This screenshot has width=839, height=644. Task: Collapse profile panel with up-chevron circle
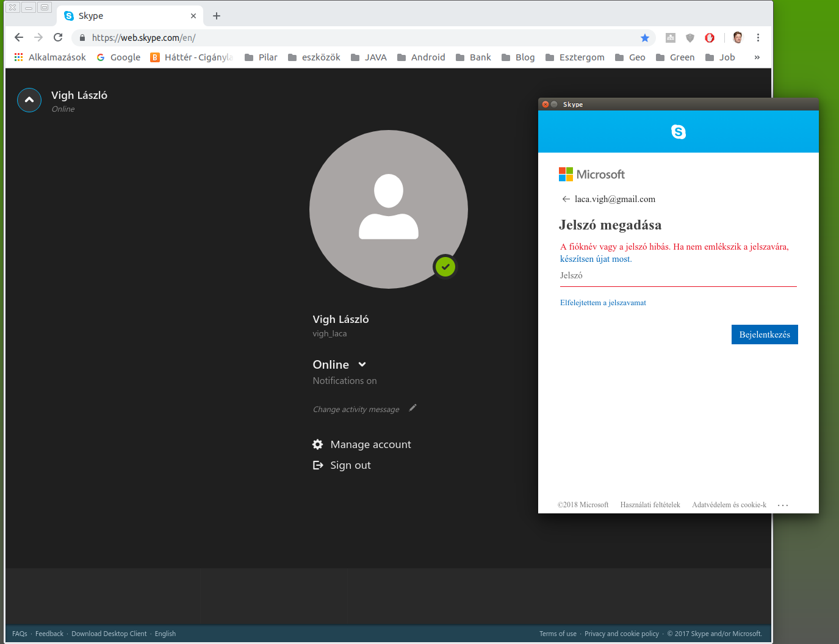pos(29,100)
